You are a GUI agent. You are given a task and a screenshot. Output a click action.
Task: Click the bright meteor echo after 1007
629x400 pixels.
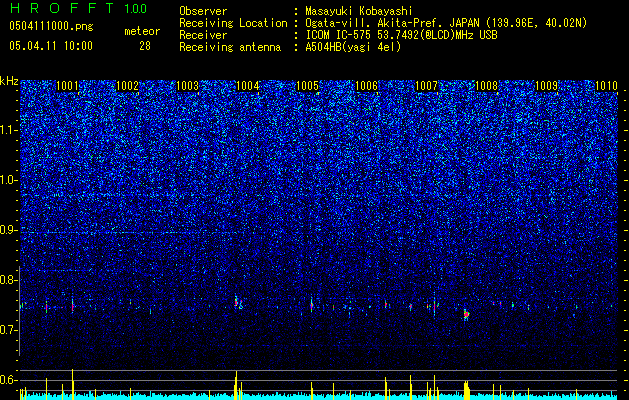(x=466, y=315)
